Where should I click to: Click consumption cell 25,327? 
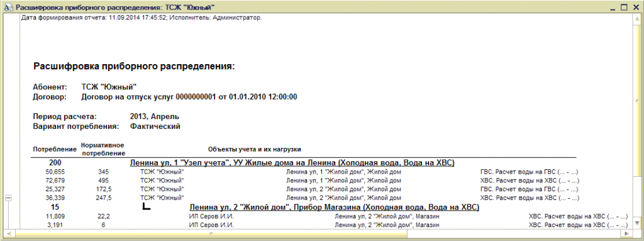click(55, 189)
